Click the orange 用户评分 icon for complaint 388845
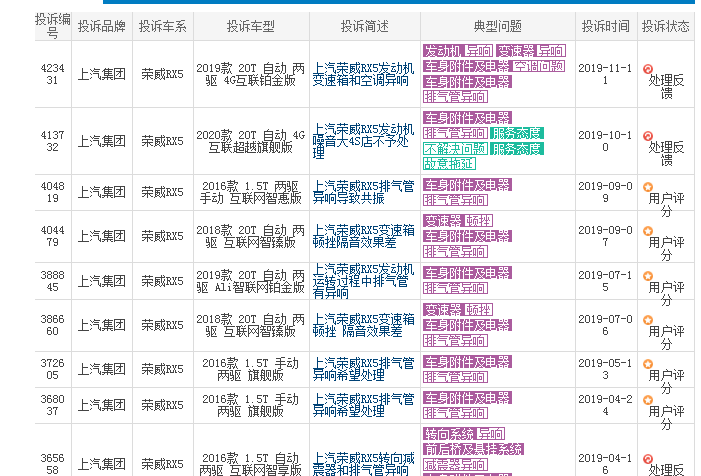This screenshot has height=476, width=701. [647, 276]
